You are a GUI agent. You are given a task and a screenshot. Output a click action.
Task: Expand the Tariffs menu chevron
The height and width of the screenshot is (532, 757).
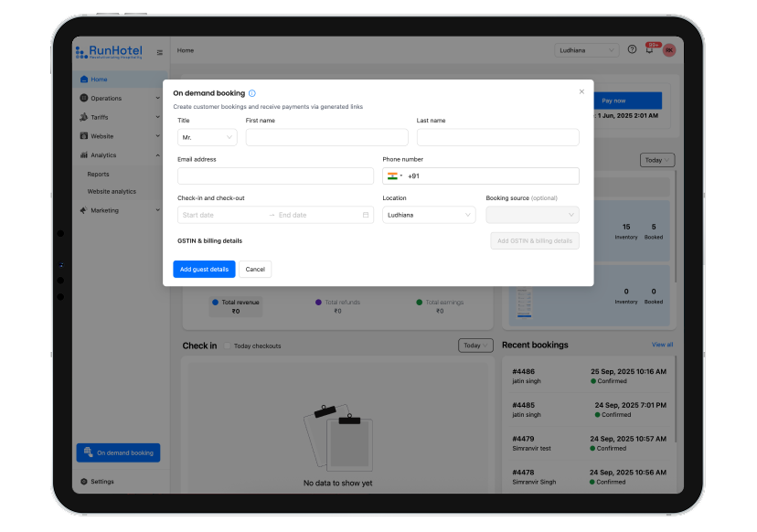[x=158, y=117]
